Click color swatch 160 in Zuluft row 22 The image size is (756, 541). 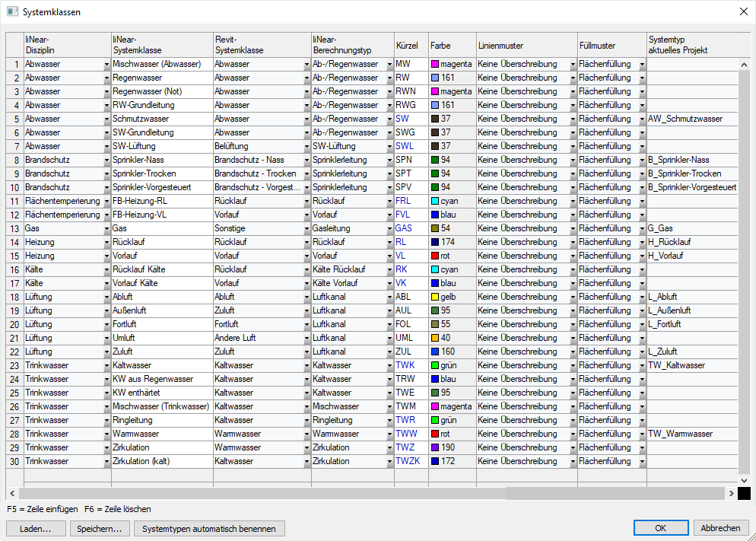pos(435,352)
